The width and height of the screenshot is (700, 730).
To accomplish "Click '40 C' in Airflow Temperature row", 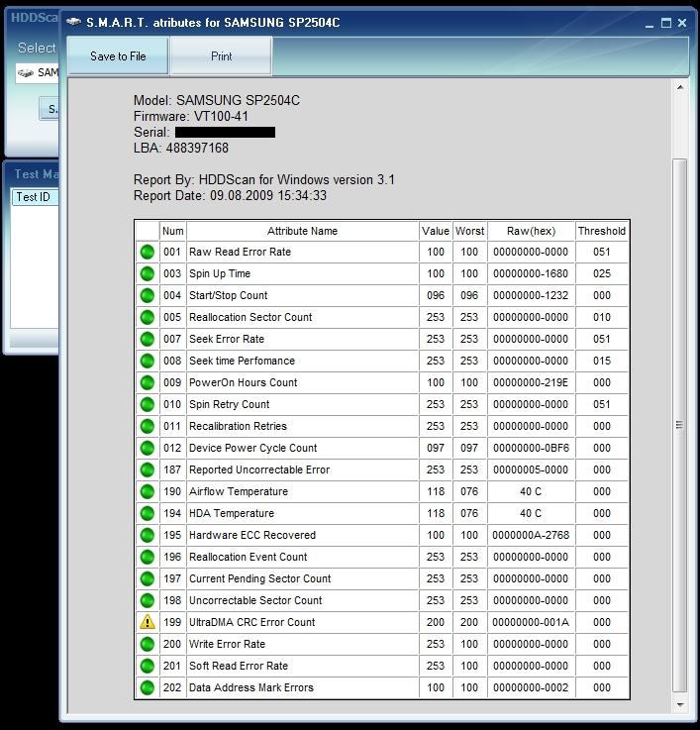I will tap(531, 491).
